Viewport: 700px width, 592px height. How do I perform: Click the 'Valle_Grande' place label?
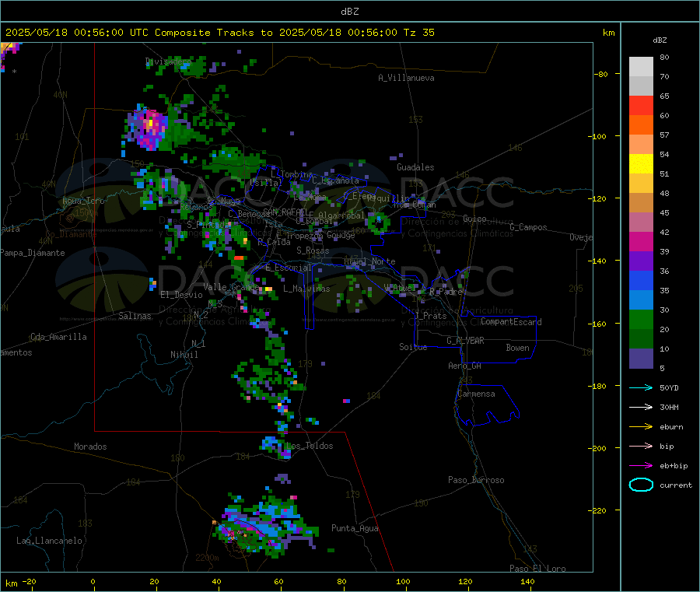[x=231, y=287]
